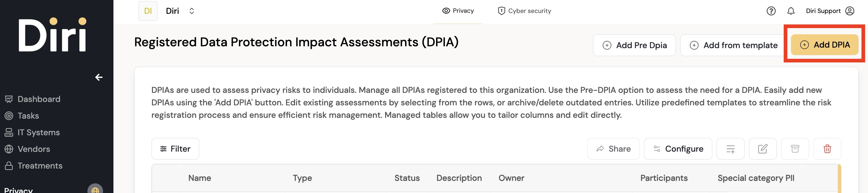Click the Add DPIA button

[x=825, y=44]
